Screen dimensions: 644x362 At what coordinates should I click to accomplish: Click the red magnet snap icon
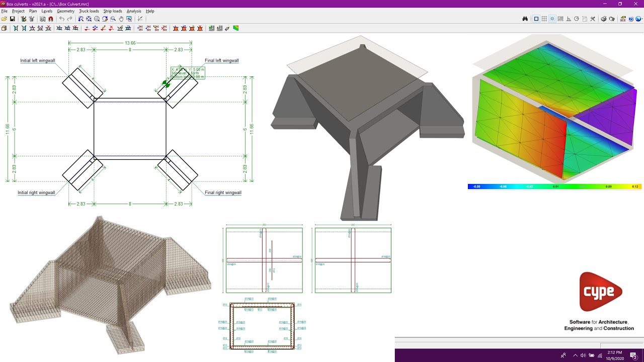(x=51, y=19)
